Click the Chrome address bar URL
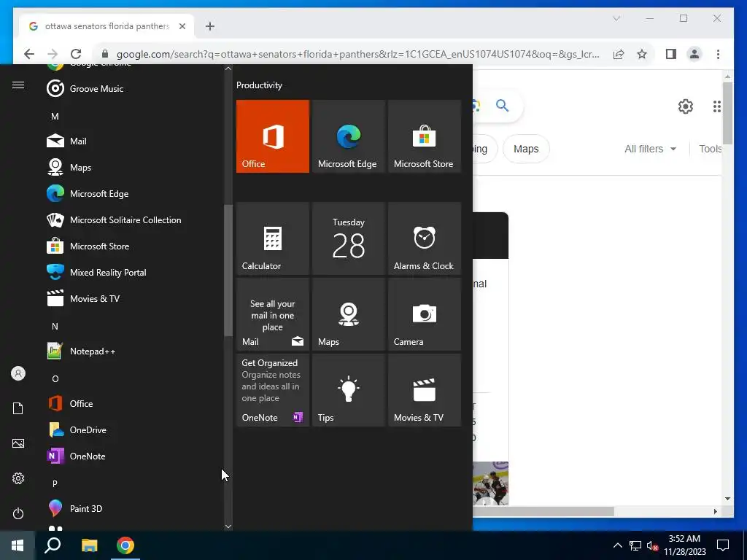747x560 pixels. [357, 54]
